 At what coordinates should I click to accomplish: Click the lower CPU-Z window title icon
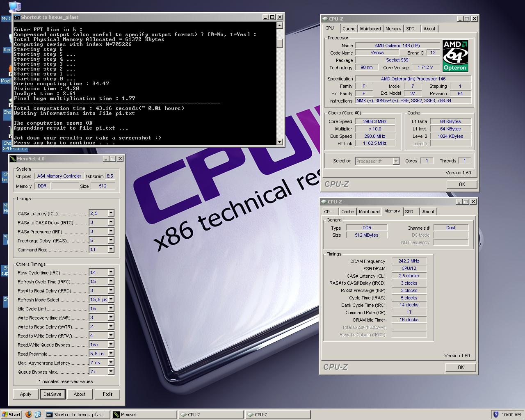coord(324,201)
